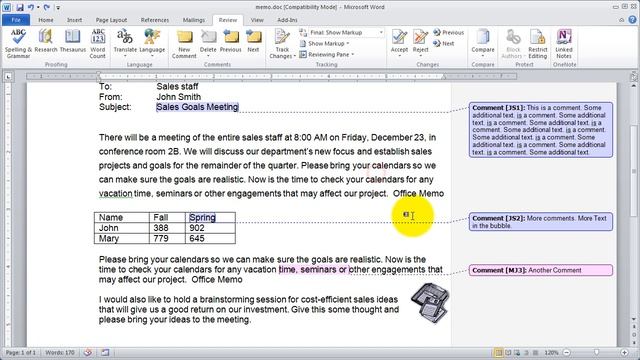Switch to Full Screen Reading view
Screen dimensions: 640x360
[x=508, y=352]
